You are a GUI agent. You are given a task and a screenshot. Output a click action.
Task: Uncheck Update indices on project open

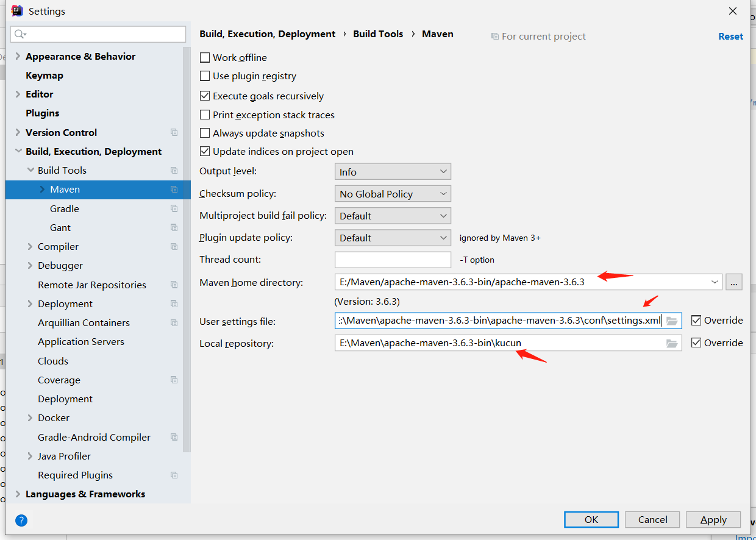pyautogui.click(x=205, y=151)
